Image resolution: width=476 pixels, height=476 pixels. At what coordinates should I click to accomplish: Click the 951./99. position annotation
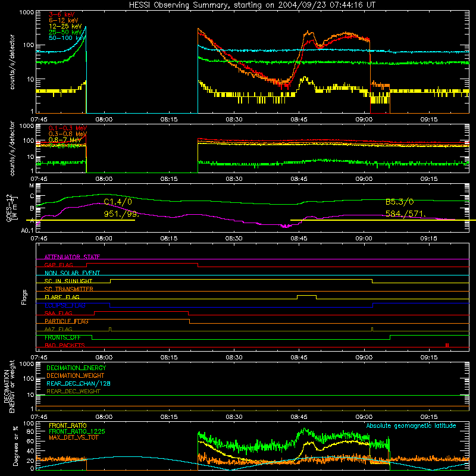pyautogui.click(x=121, y=214)
